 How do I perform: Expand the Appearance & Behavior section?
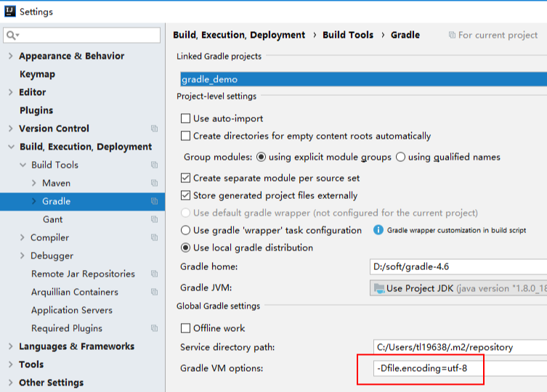point(10,56)
